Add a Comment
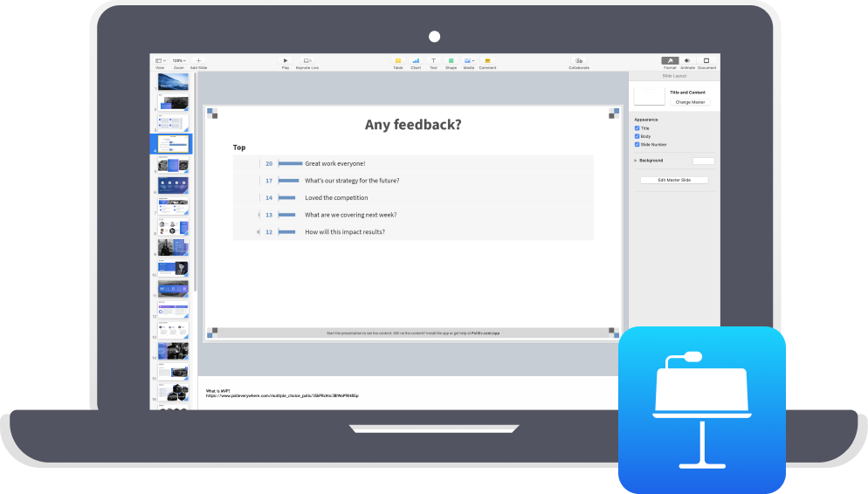The image size is (868, 494). pos(487,61)
